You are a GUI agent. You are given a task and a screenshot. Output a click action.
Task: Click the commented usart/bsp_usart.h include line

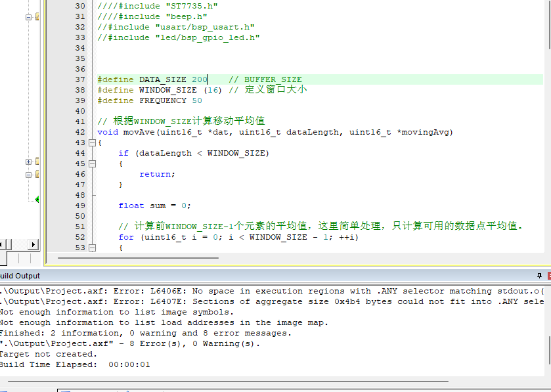pyautogui.click(x=176, y=28)
